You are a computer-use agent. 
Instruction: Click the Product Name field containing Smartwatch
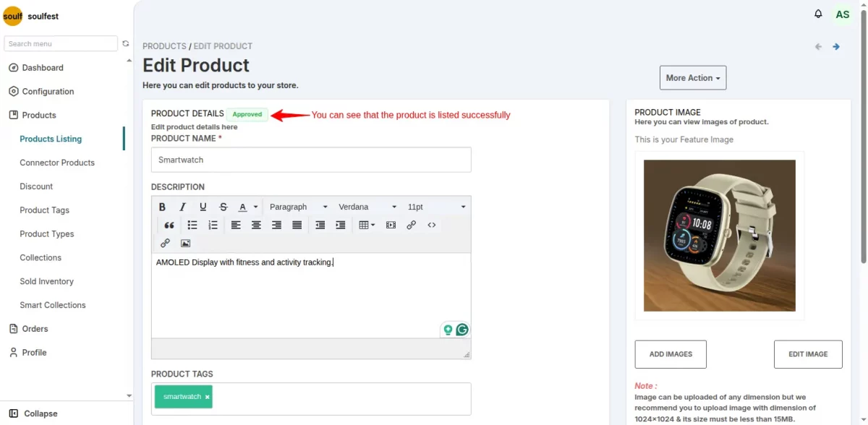click(311, 160)
